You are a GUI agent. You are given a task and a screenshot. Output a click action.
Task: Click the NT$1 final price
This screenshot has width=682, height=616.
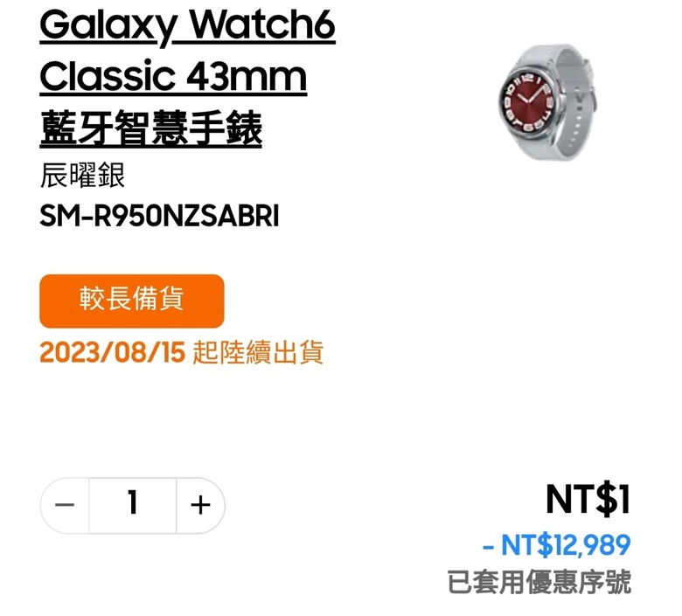click(x=588, y=500)
